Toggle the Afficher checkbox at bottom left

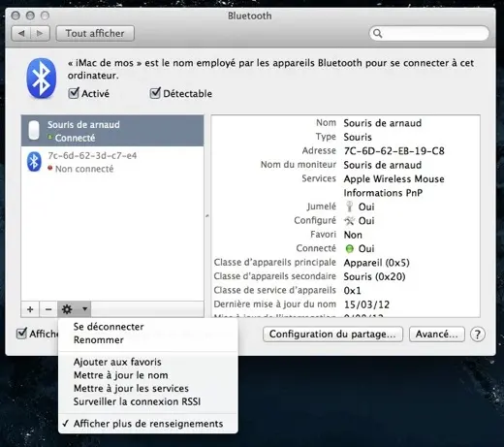(x=21, y=334)
